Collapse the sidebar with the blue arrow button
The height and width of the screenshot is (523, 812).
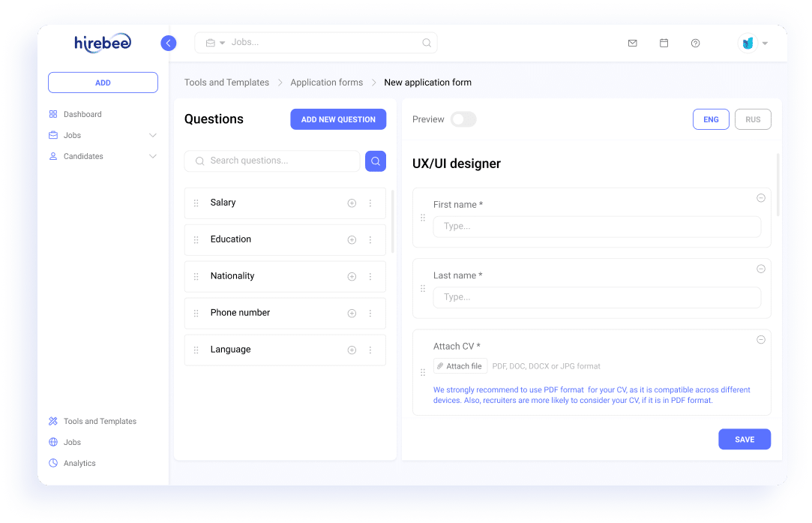pyautogui.click(x=168, y=43)
